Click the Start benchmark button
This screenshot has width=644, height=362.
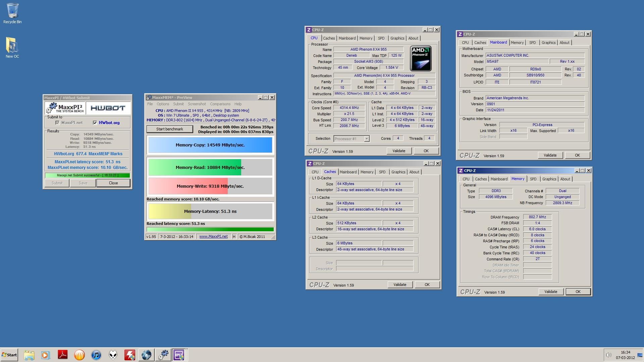pos(170,129)
